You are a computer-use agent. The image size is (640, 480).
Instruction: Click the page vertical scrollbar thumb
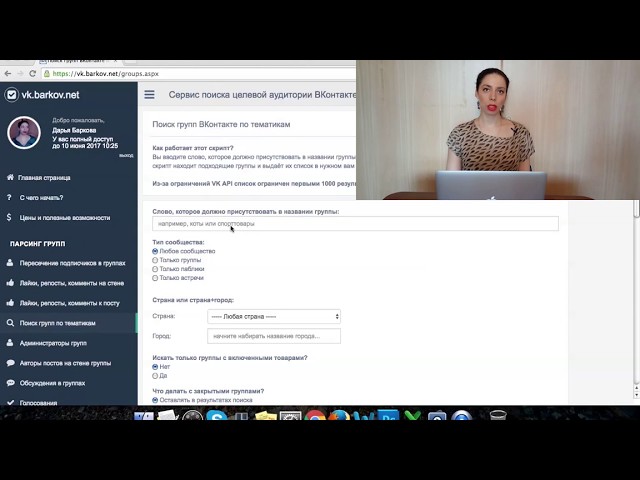(x=636, y=209)
